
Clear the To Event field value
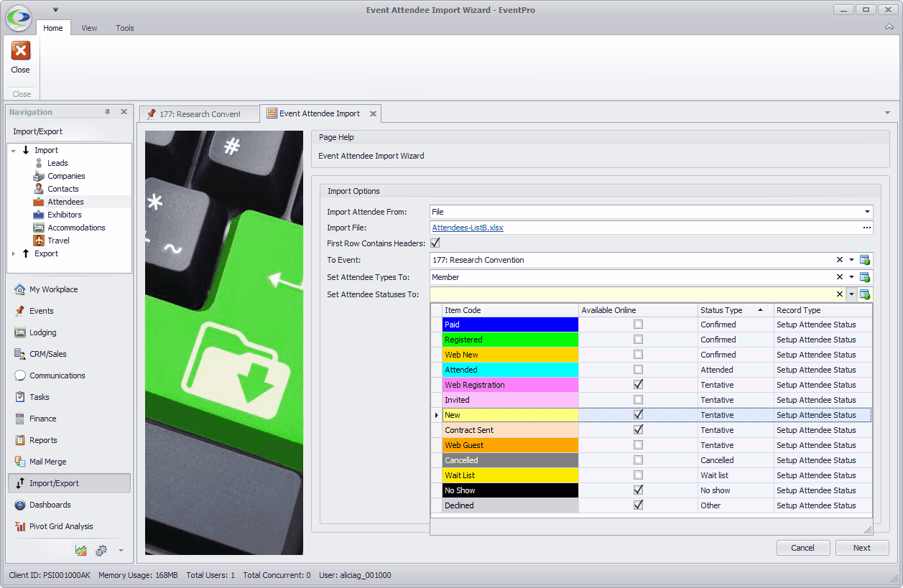pyautogui.click(x=840, y=260)
